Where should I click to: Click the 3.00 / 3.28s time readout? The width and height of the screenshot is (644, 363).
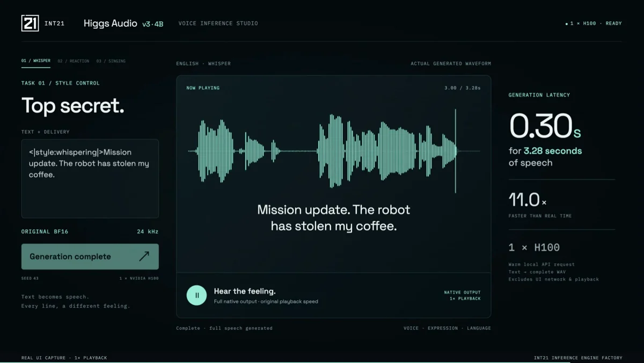[x=463, y=88]
